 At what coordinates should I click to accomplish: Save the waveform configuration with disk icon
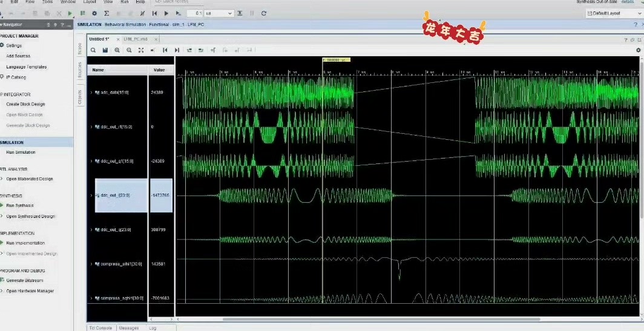tap(105, 50)
